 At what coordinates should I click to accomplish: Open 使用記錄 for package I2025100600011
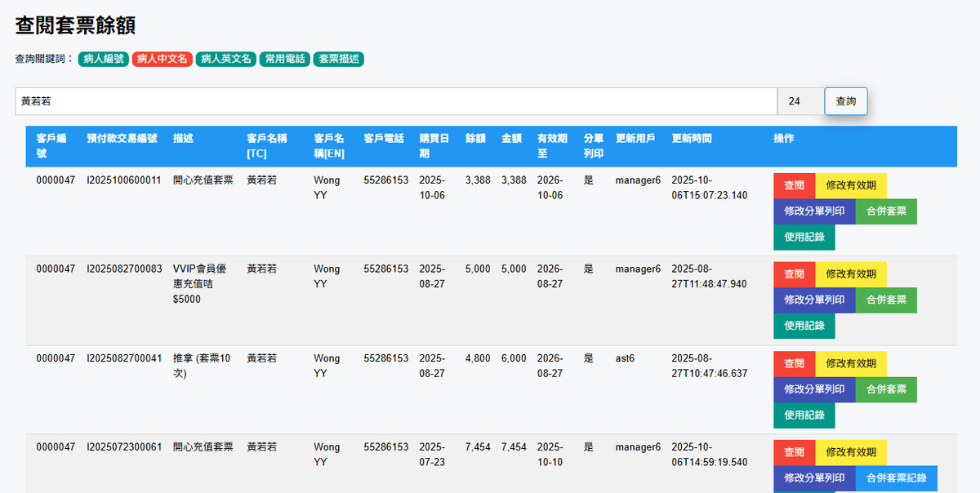click(804, 238)
